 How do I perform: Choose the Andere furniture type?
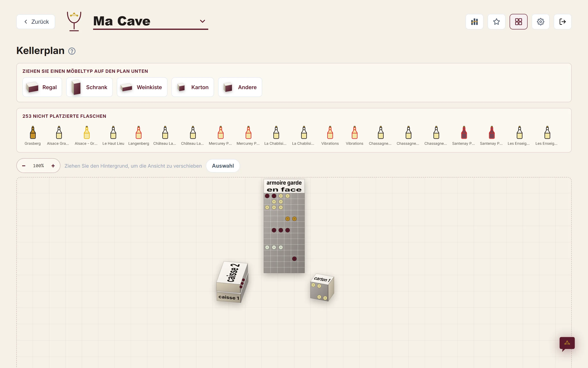(x=240, y=87)
